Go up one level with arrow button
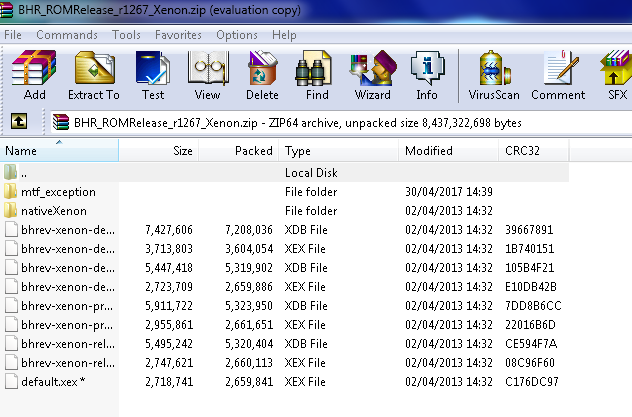 click(x=19, y=121)
